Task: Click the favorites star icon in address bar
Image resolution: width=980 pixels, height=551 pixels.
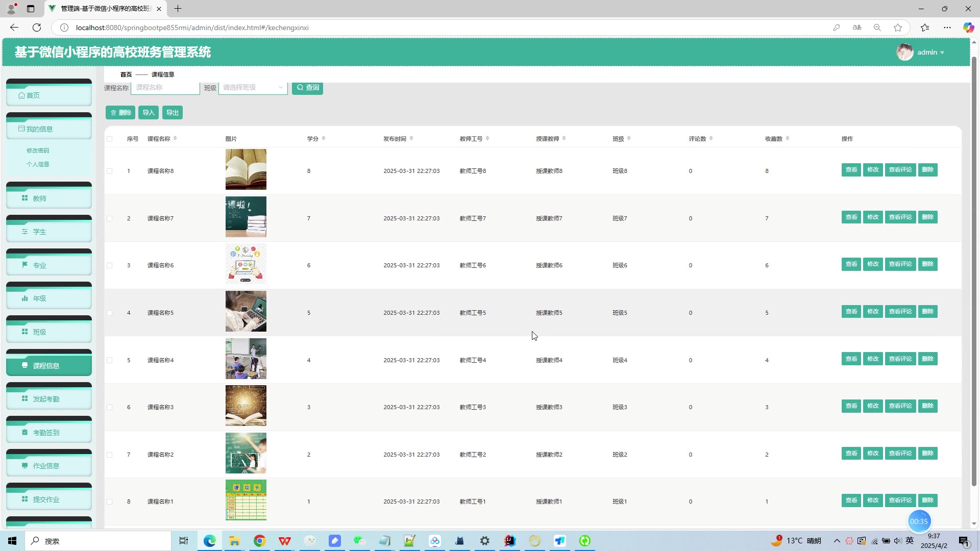Action: tap(898, 28)
